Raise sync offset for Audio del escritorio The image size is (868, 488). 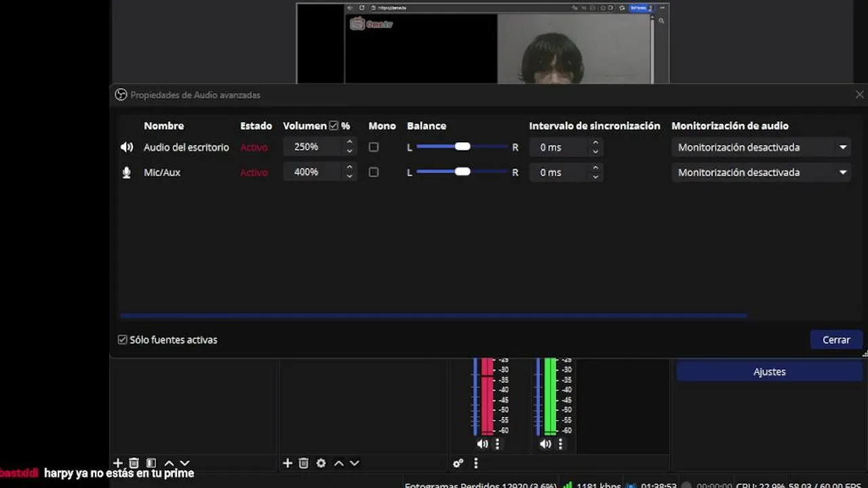595,143
